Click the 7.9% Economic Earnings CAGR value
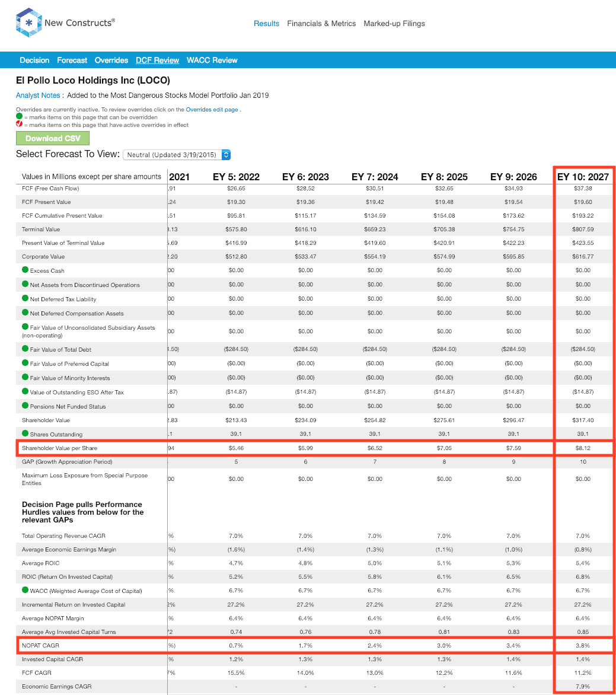The height and width of the screenshot is (695, 616). pyautogui.click(x=583, y=687)
